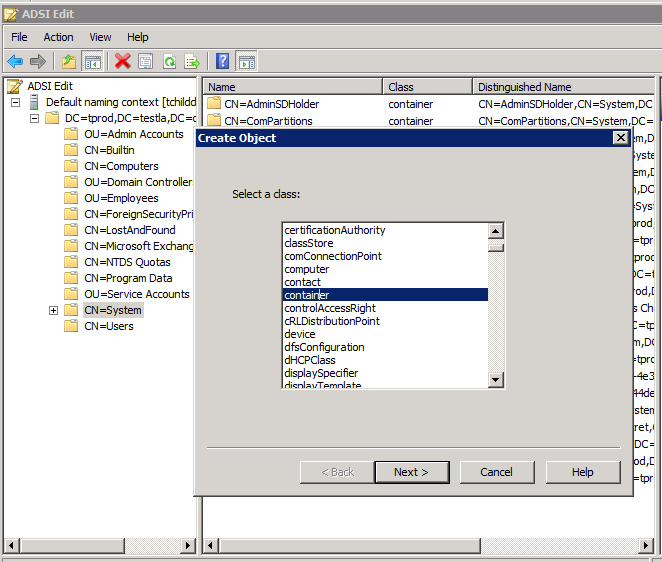
Task: Select CN=Microsoft Exchange in the tree
Action: [x=138, y=246]
